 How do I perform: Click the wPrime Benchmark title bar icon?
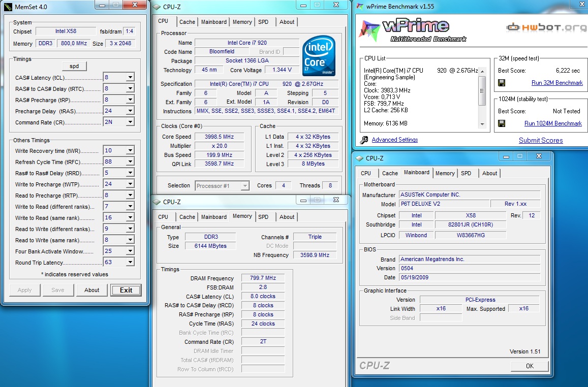coord(360,6)
